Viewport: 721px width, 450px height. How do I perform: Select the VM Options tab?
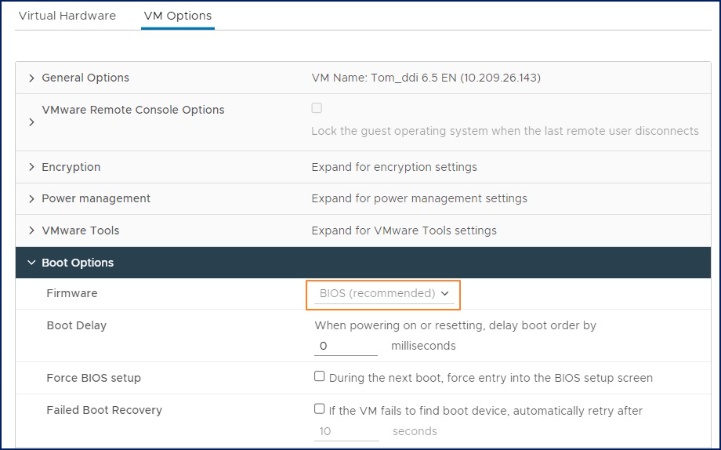[x=177, y=16]
